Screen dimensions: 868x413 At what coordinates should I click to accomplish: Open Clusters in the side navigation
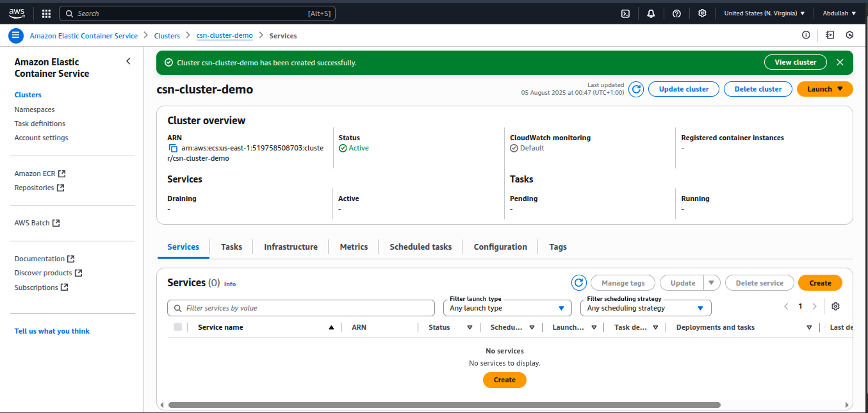[28, 95]
